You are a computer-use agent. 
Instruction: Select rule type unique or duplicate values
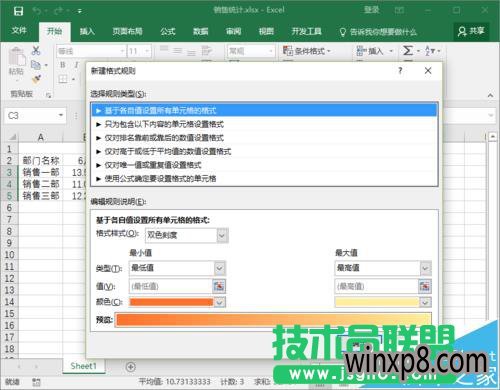click(x=264, y=165)
